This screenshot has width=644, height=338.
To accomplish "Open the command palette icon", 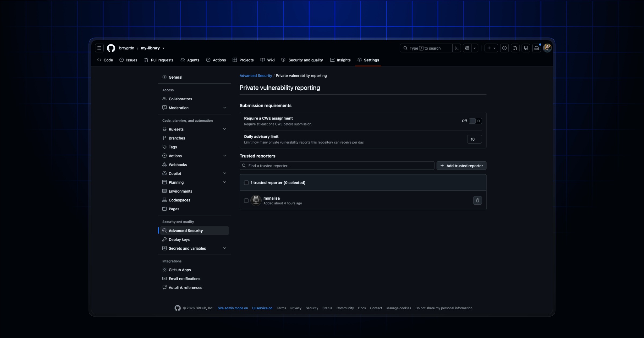I will click(456, 48).
